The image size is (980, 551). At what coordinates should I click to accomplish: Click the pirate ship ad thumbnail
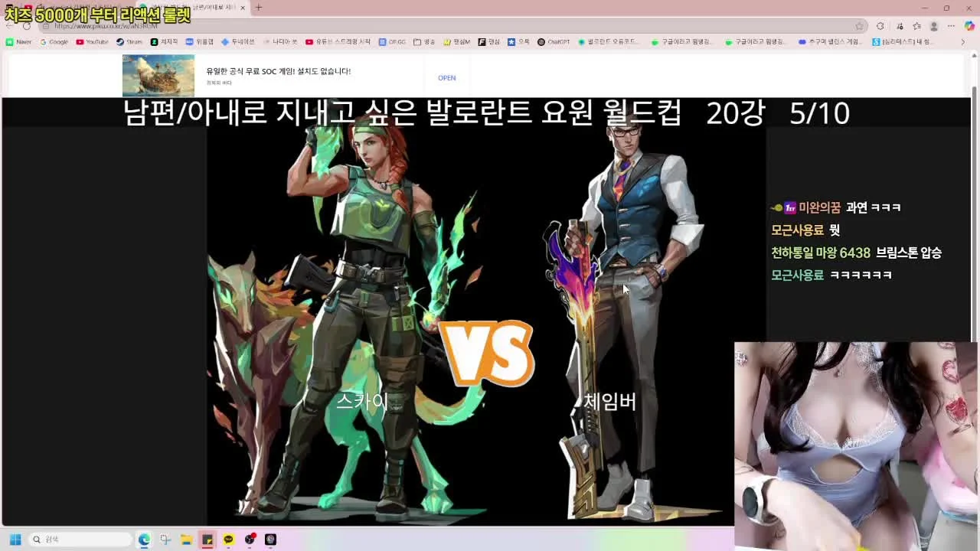pyautogui.click(x=158, y=75)
